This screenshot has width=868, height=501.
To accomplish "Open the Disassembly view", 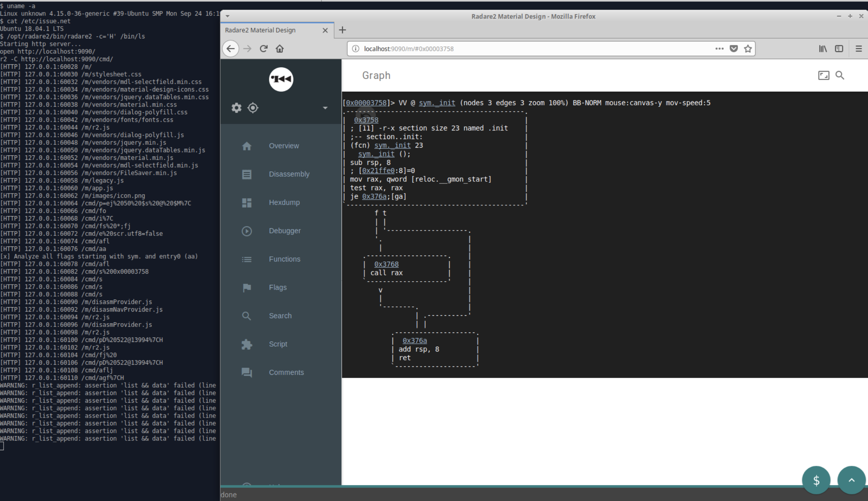I will coord(289,174).
